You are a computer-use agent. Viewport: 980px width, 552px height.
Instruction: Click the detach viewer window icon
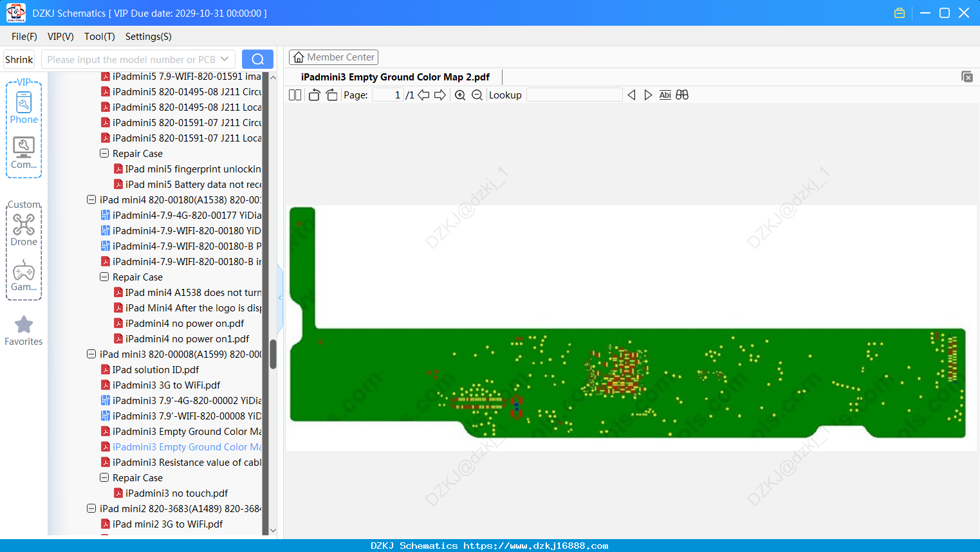click(x=966, y=77)
